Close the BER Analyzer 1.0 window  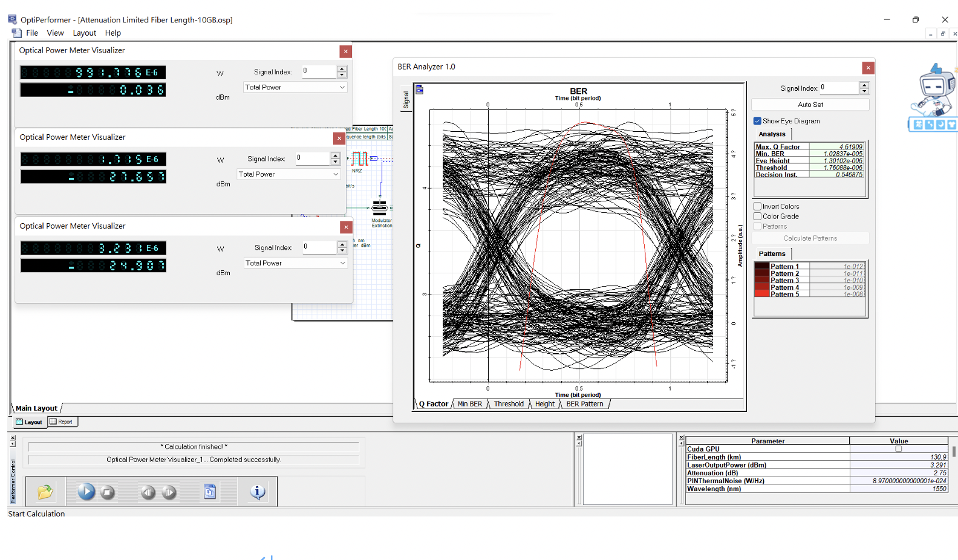point(868,68)
